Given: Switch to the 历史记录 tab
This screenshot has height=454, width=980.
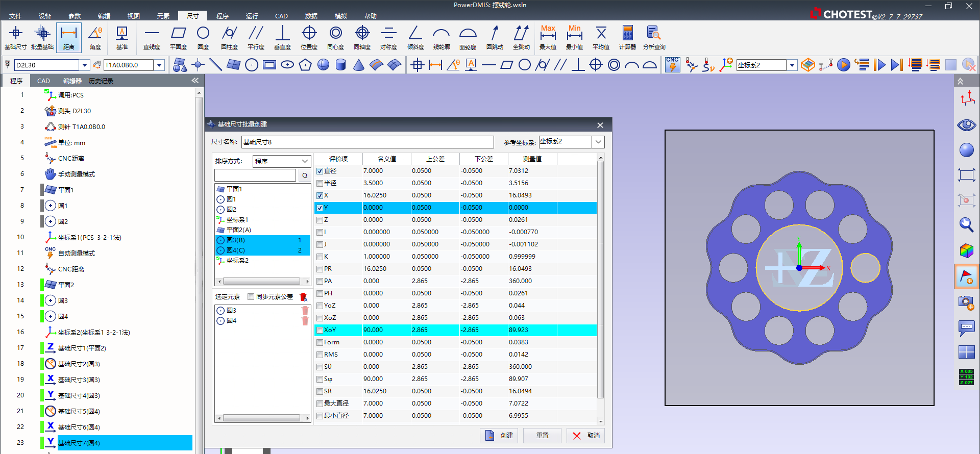Looking at the screenshot, I should point(101,81).
